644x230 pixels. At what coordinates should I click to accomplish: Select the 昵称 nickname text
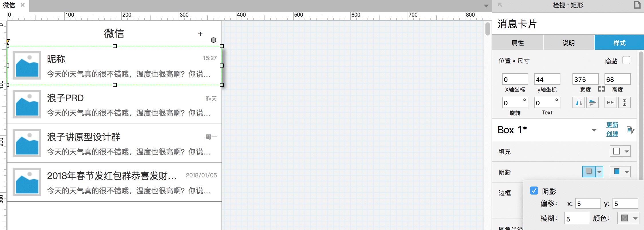56,59
